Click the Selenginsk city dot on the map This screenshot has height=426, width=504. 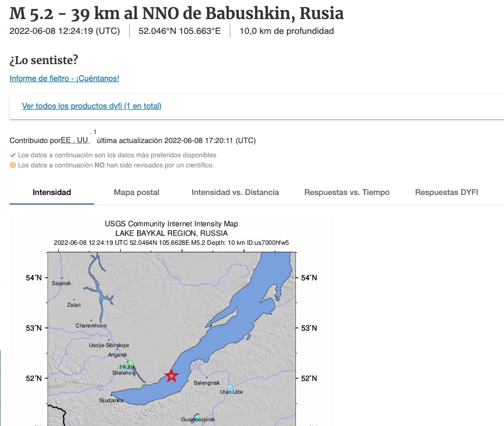(x=206, y=378)
